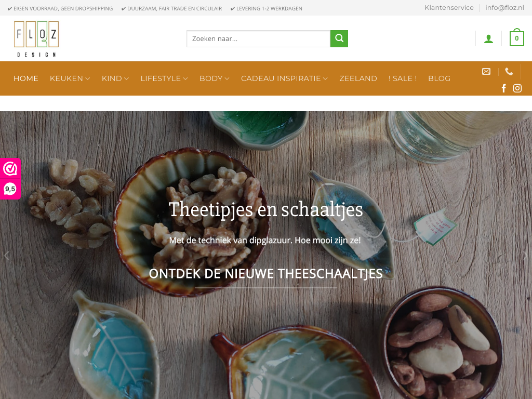Open the shopping cart icon showing 0
The width and height of the screenshot is (532, 399).
pos(517,37)
